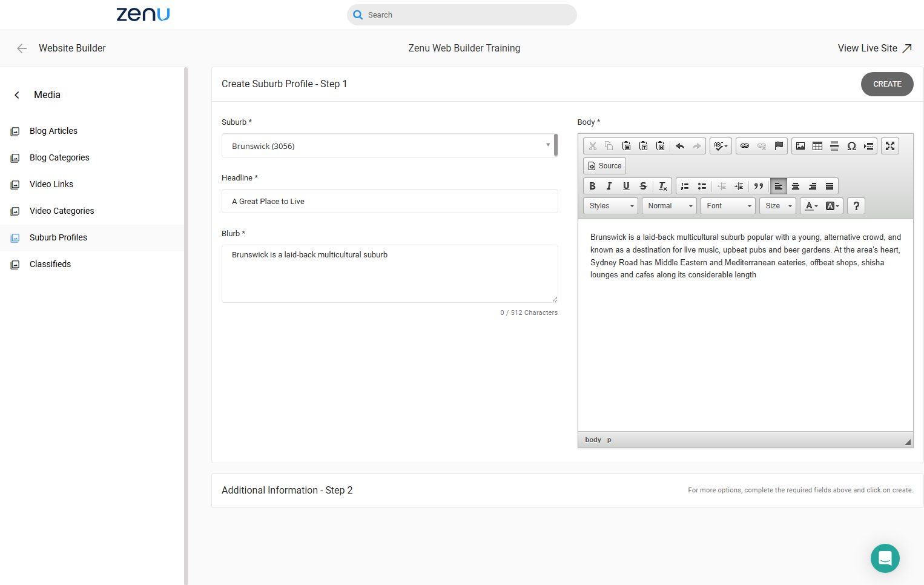The width and height of the screenshot is (924, 585).
Task: Maximize the Body editor
Action: [890, 146]
